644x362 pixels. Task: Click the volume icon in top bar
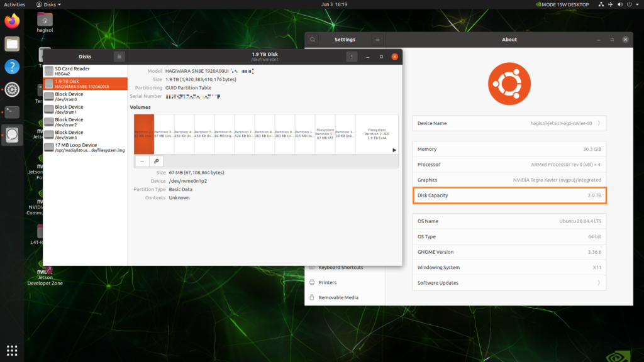pyautogui.click(x=620, y=4)
